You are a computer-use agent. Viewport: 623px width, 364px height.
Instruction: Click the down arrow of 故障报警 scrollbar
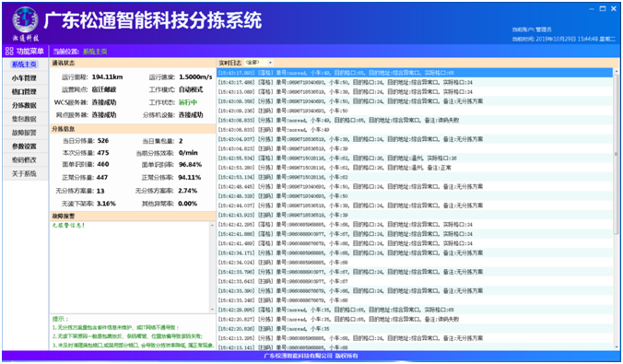coord(212,309)
